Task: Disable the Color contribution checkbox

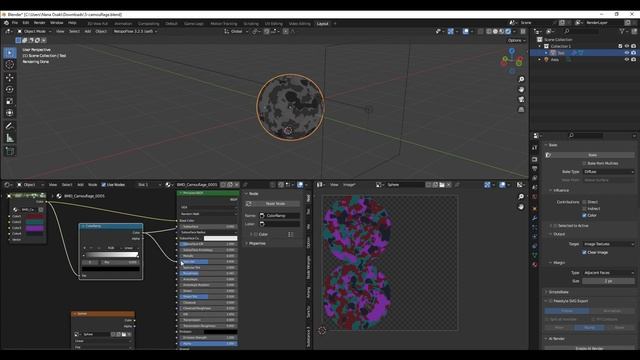Action: [584, 215]
